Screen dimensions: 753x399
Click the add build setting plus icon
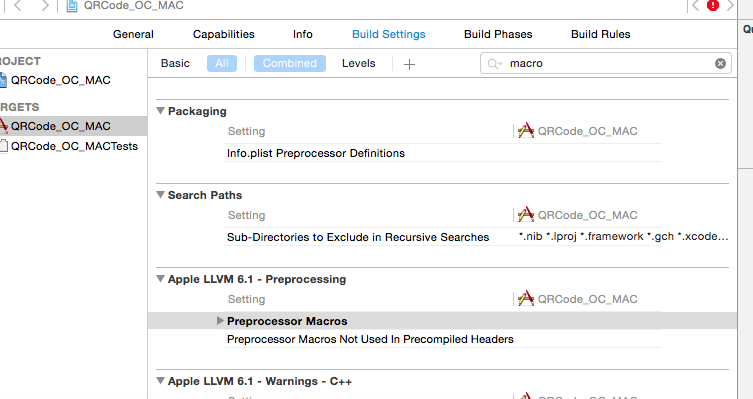(x=409, y=64)
